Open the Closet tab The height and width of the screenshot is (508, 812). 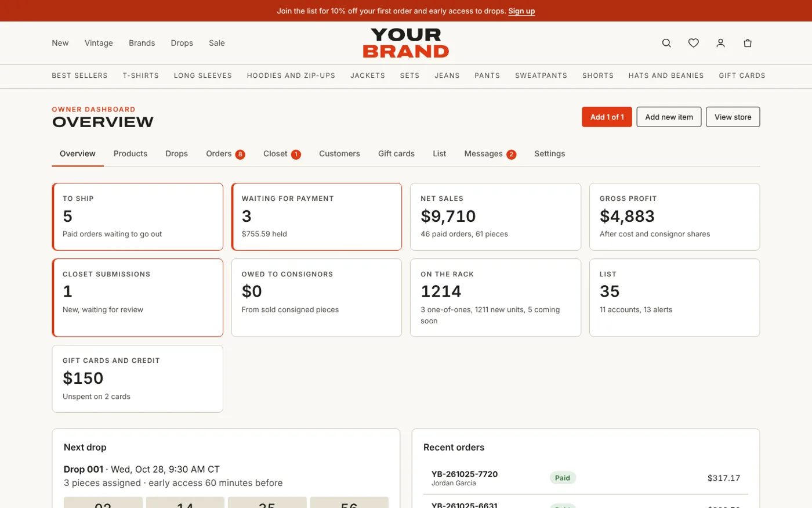[282, 154]
